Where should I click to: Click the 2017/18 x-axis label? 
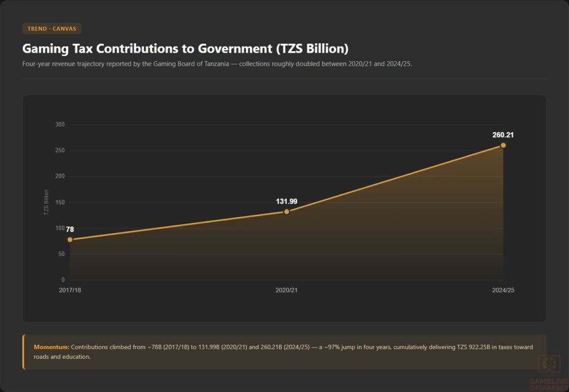pos(70,290)
